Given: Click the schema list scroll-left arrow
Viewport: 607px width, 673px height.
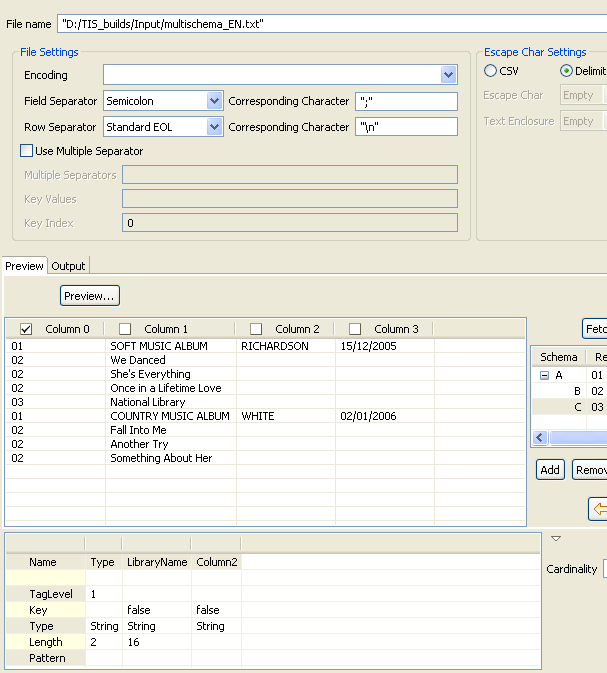Looking at the screenshot, I should 540,438.
